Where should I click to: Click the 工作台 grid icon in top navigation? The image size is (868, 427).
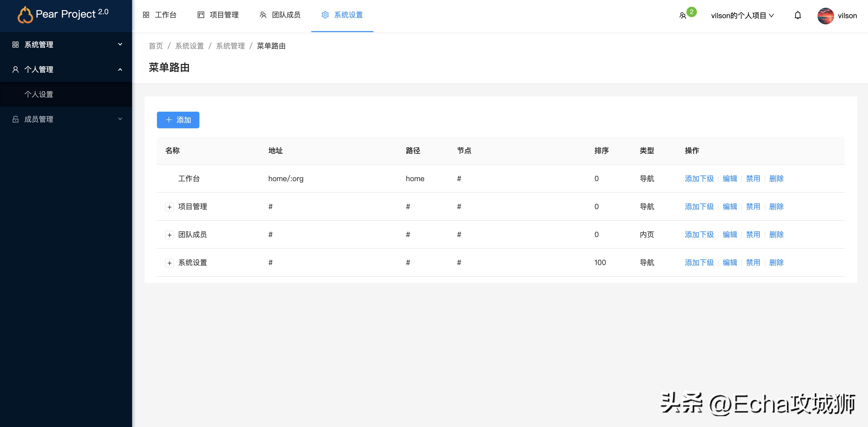[x=146, y=15]
